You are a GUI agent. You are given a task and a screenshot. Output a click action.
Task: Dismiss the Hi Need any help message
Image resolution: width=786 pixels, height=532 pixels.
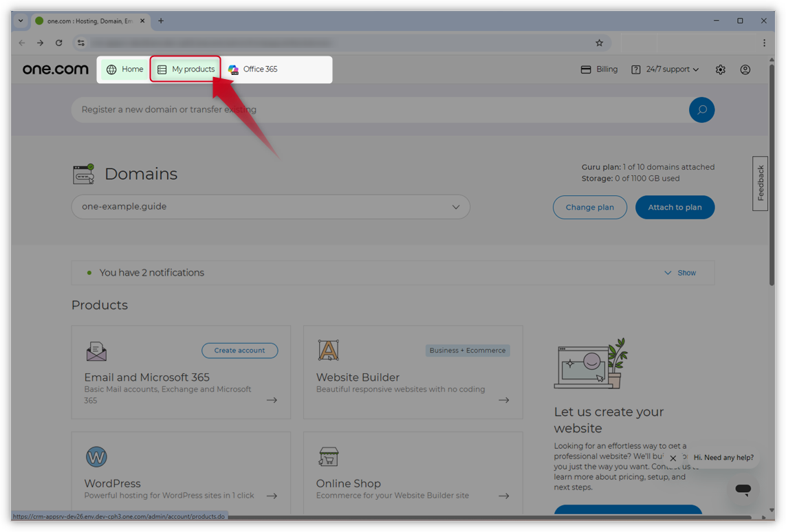[673, 458]
